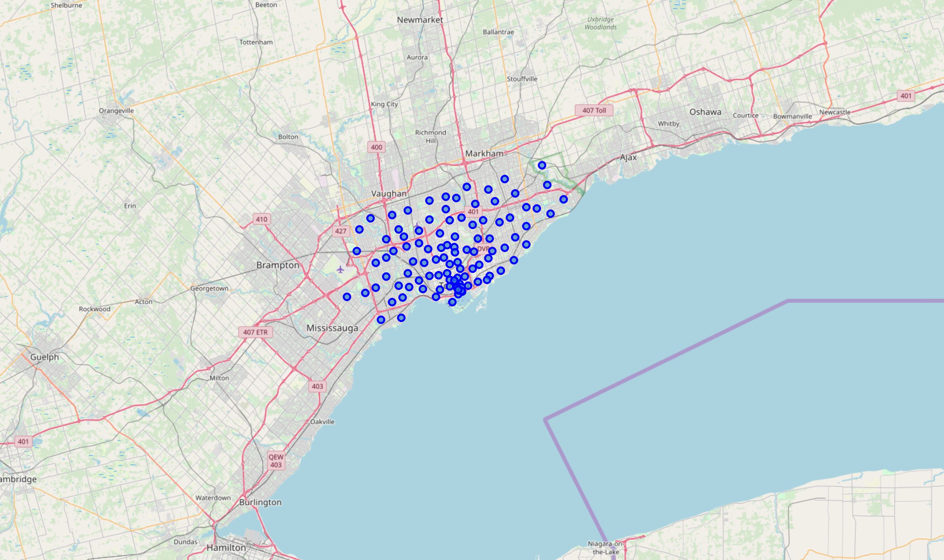Click the Mississauga city label

pyautogui.click(x=332, y=328)
